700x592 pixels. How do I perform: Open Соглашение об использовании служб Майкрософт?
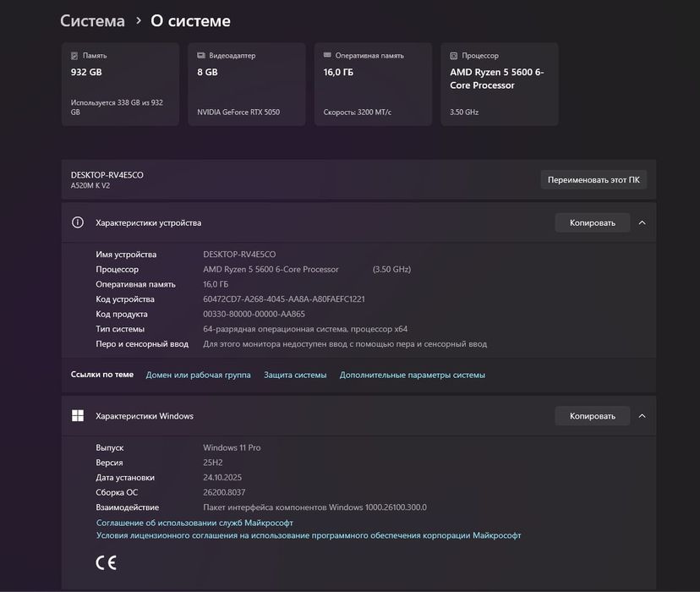[194, 523]
